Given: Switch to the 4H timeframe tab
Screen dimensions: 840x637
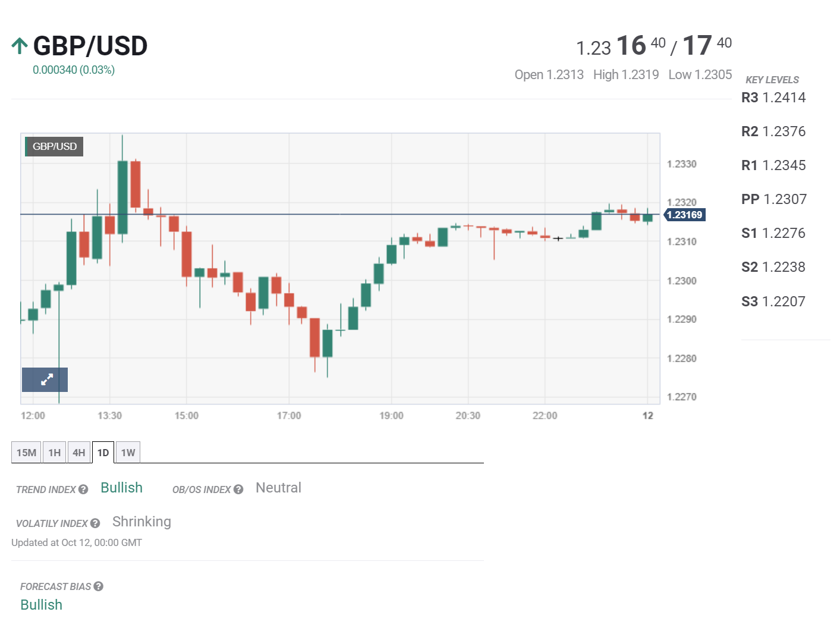Looking at the screenshot, I should pyautogui.click(x=79, y=453).
